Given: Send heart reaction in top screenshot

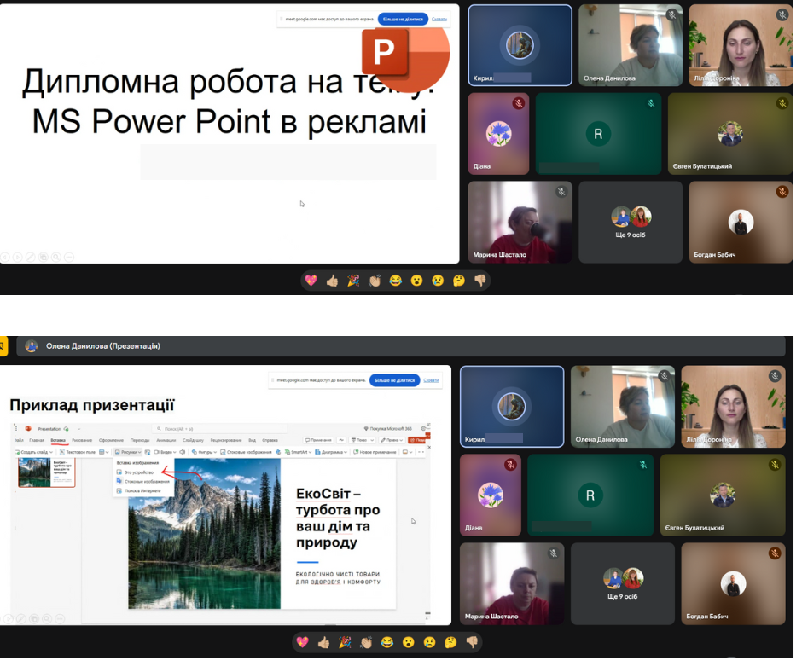Looking at the screenshot, I should point(311,281).
